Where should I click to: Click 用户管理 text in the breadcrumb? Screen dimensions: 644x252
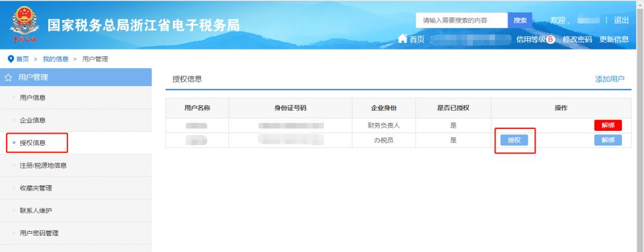(x=95, y=59)
